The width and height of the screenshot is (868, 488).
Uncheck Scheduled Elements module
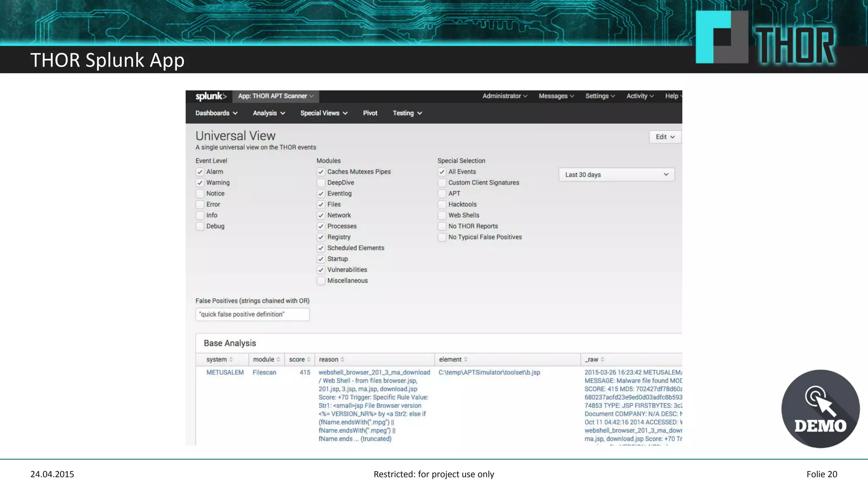click(321, 248)
